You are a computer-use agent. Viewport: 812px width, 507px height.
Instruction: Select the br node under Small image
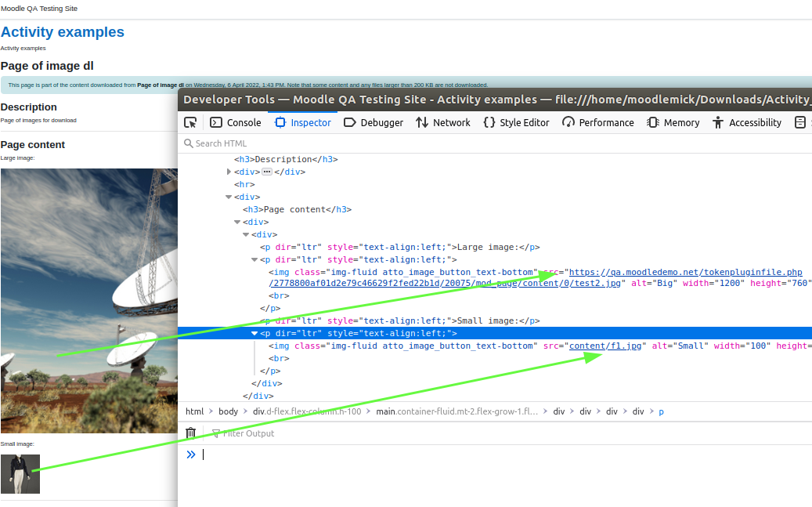point(279,358)
